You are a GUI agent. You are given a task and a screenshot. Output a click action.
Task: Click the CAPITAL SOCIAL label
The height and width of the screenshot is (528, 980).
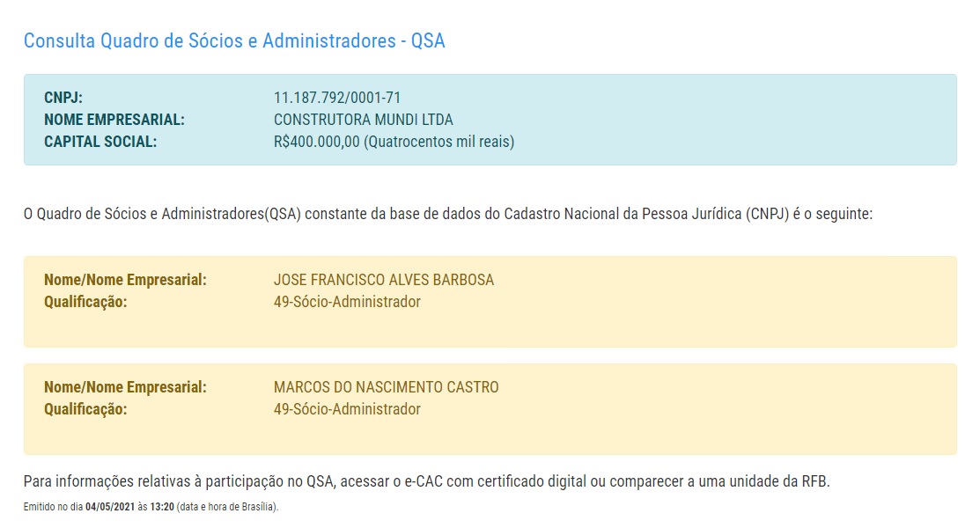click(100, 142)
